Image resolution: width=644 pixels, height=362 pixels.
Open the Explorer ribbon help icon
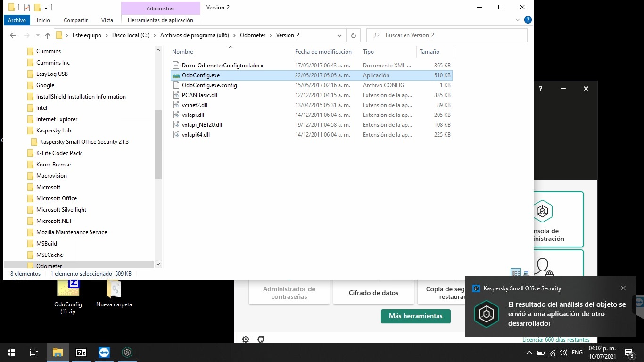coord(528,20)
